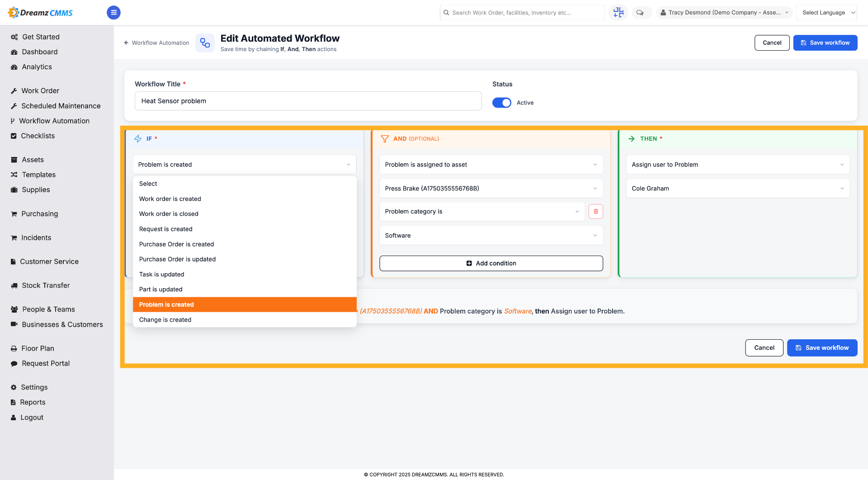The image size is (868, 480).
Task: Click the Incidents cart icon
Action: [x=14, y=238]
